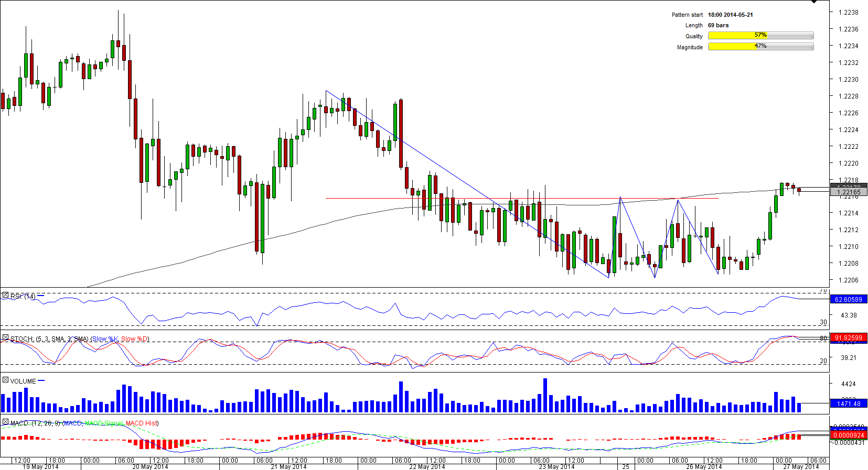
Task: Click the current price tag 1.22165
Action: pos(849,192)
